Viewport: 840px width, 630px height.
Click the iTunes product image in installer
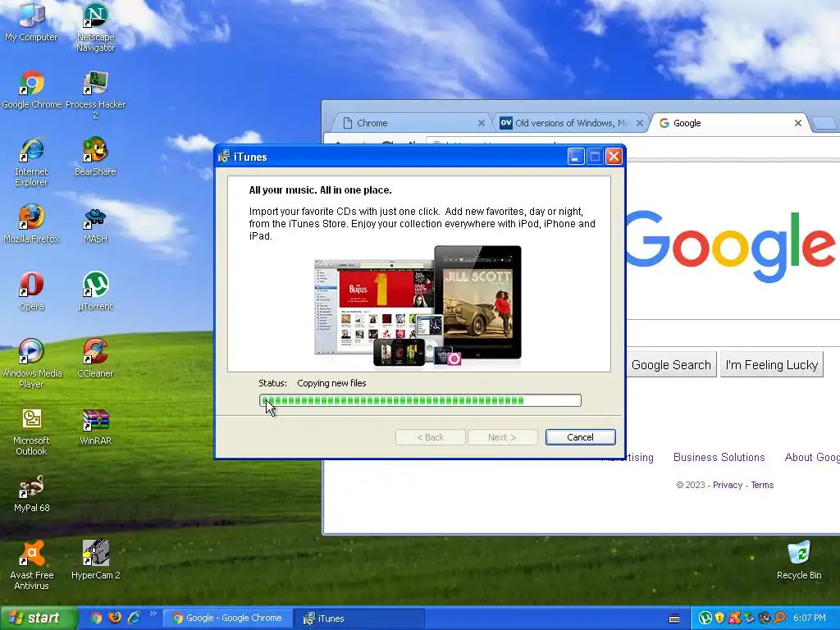click(418, 307)
